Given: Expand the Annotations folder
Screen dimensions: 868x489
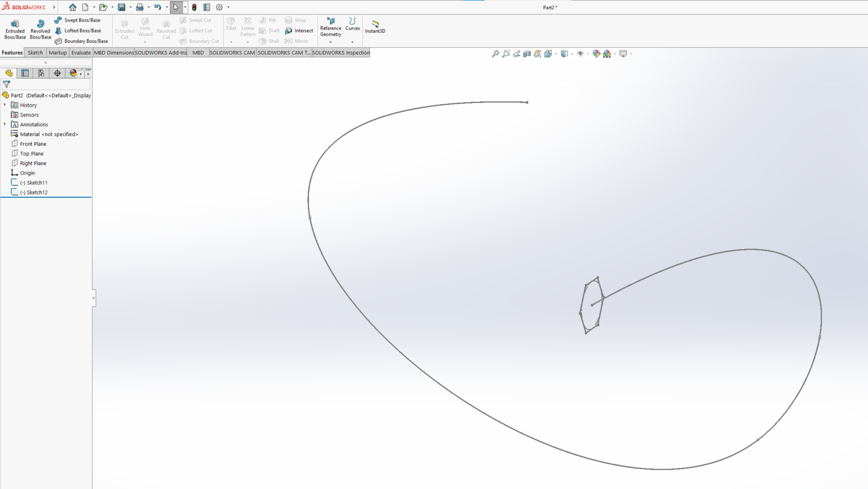Looking at the screenshot, I should pyautogui.click(x=5, y=124).
